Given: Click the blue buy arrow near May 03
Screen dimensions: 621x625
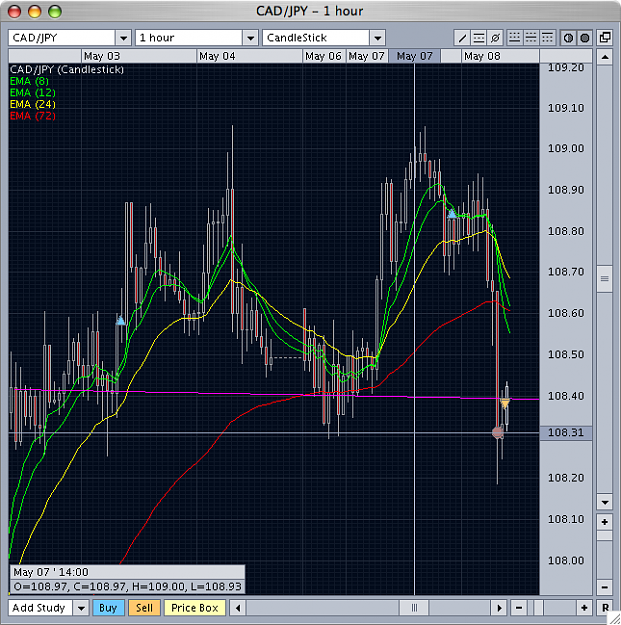Looking at the screenshot, I should tap(121, 320).
